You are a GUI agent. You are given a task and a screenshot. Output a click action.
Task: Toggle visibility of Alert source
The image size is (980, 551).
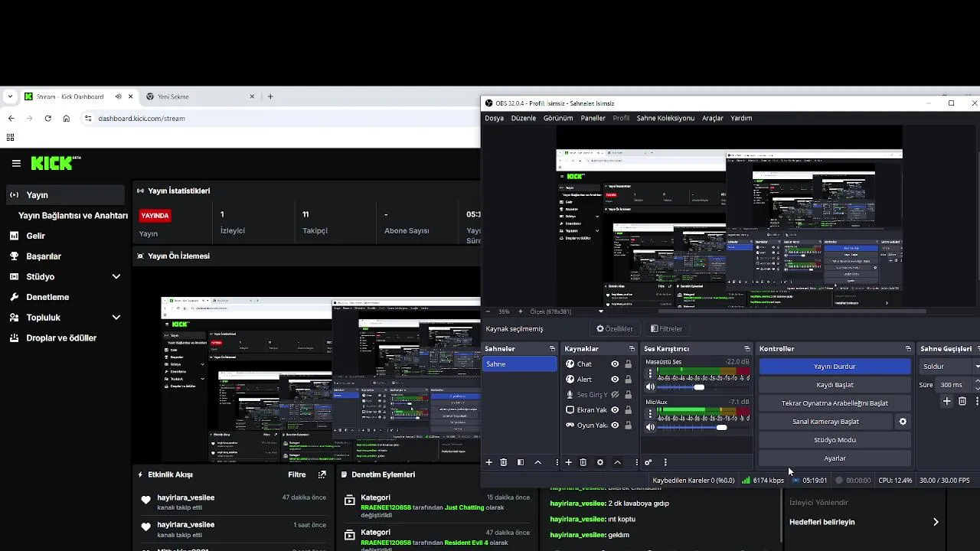point(615,380)
